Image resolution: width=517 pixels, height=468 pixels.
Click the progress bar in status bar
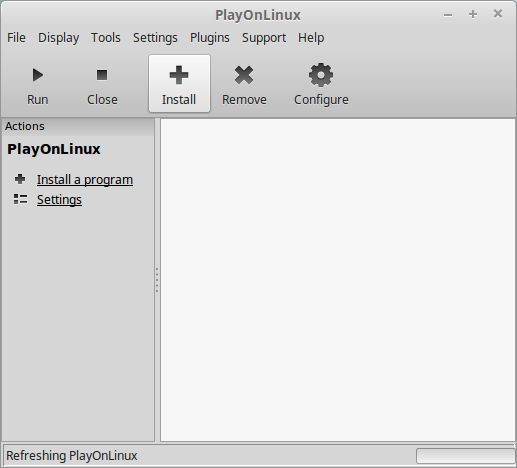(x=466, y=456)
